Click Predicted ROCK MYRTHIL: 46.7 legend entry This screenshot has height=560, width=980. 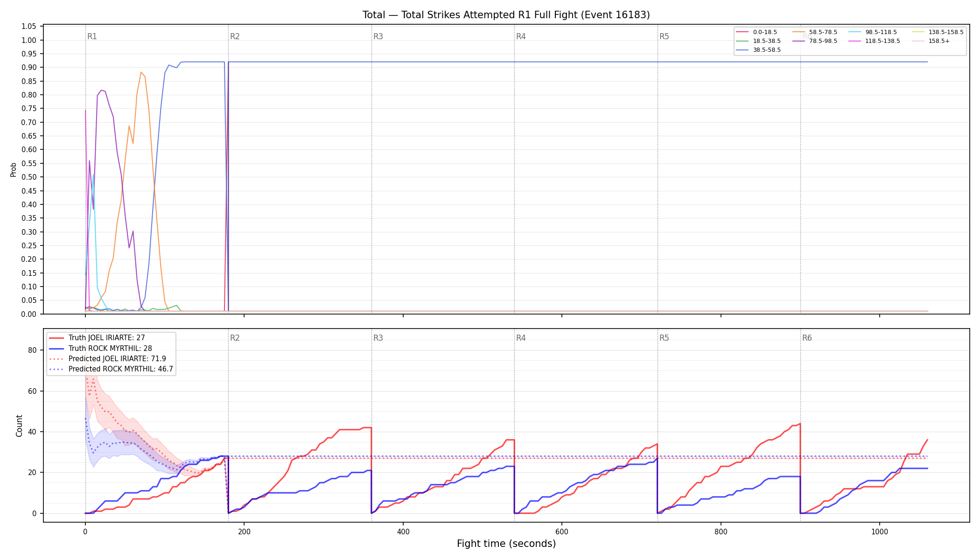point(111,369)
